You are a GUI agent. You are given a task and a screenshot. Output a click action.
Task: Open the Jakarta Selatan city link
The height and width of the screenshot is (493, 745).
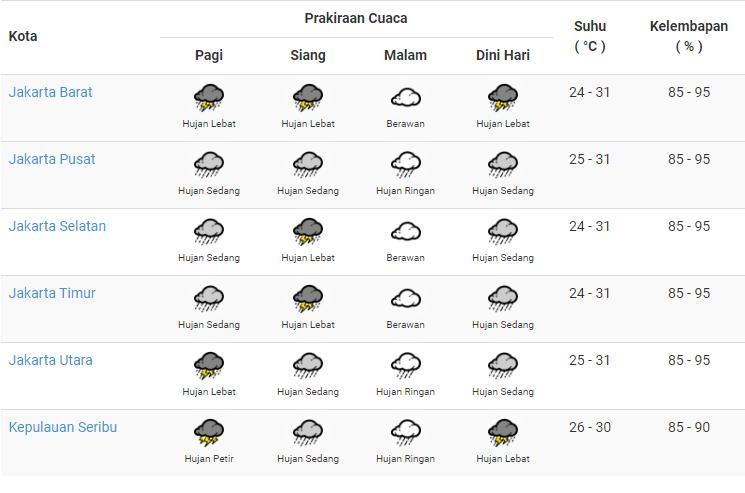click(57, 226)
